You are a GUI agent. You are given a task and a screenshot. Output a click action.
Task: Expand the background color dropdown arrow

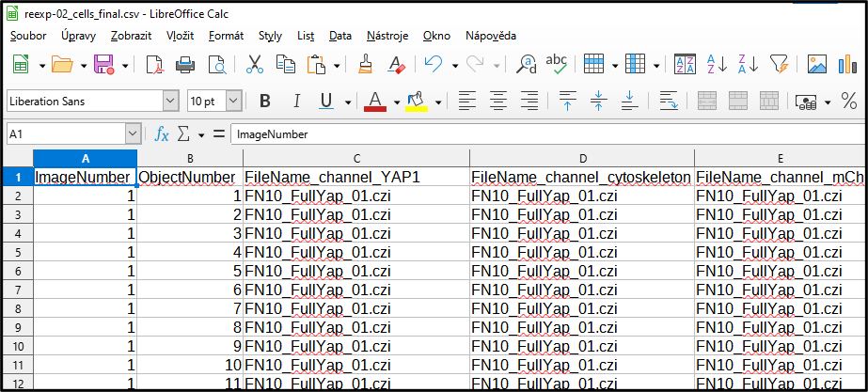tap(438, 102)
